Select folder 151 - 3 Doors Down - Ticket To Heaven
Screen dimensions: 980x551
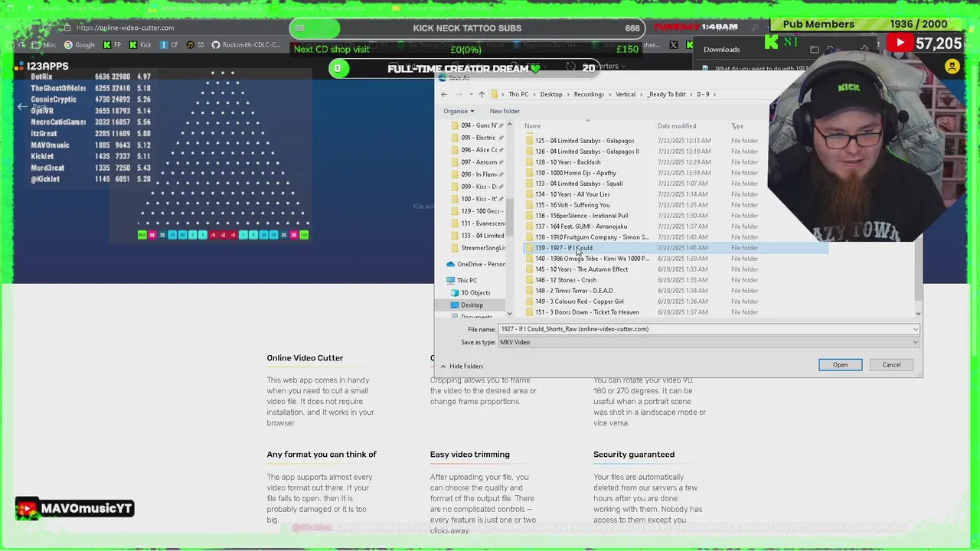coord(586,312)
